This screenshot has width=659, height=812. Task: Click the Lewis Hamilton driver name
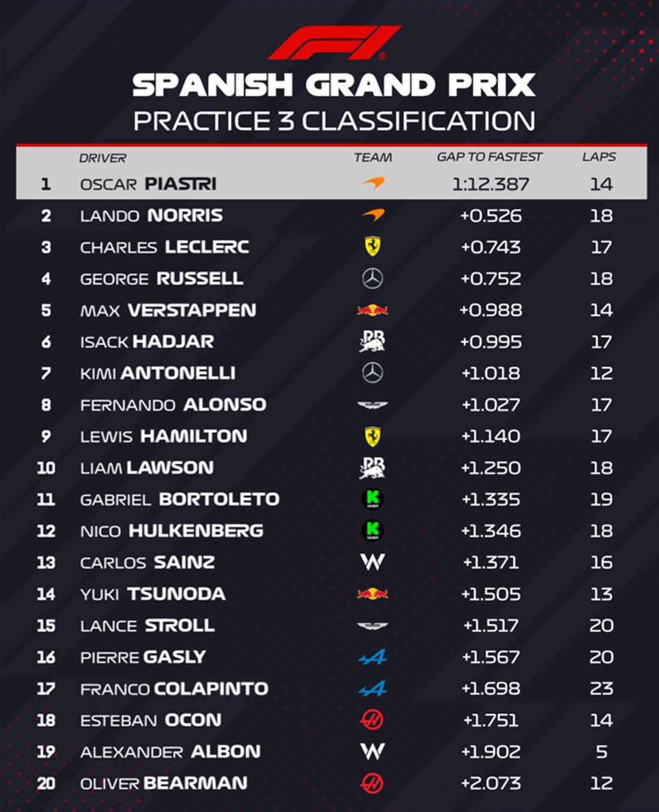point(164,436)
